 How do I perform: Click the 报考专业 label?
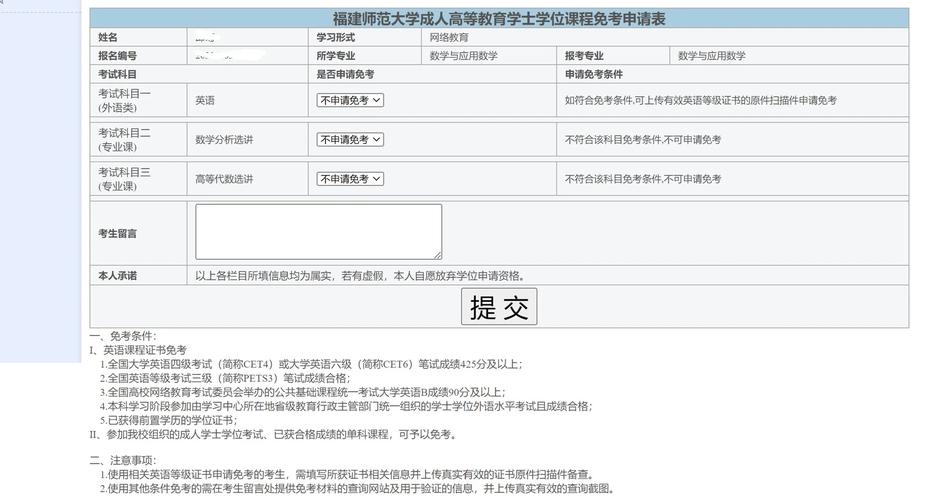coord(584,56)
